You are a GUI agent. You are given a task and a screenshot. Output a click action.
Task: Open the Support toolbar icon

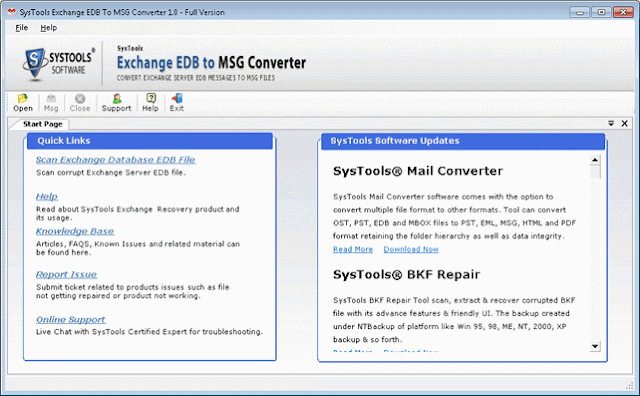(x=116, y=102)
